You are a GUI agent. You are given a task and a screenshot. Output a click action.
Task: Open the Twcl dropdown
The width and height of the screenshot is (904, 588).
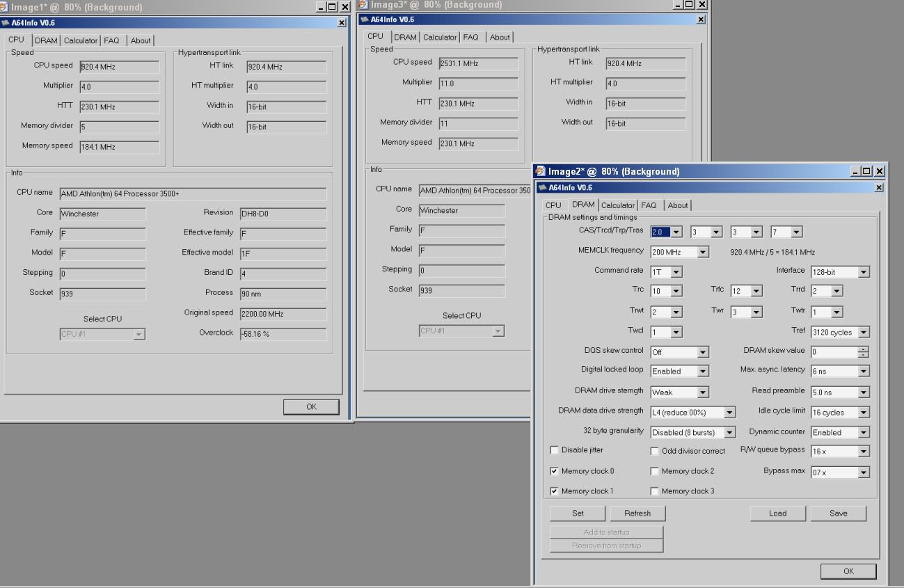(x=676, y=332)
